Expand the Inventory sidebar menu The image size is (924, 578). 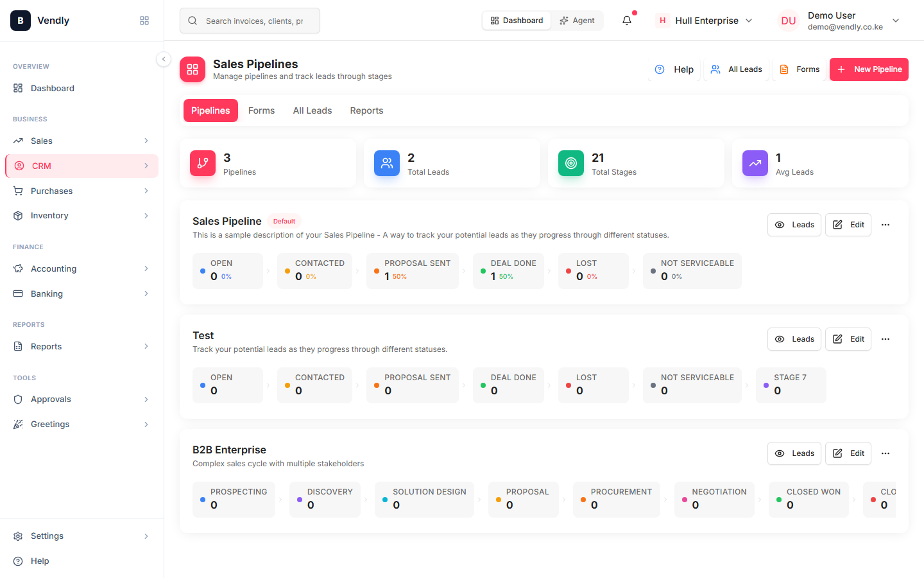pyautogui.click(x=81, y=216)
